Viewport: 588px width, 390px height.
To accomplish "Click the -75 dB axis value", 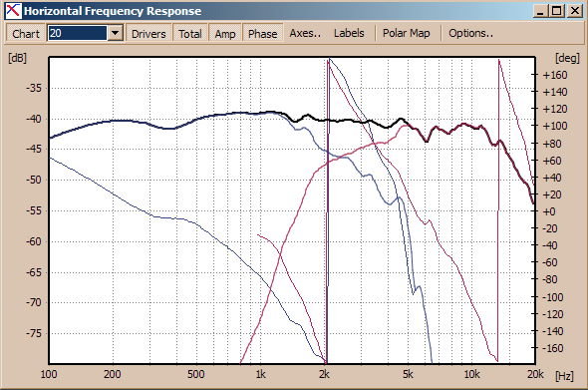I will pyautogui.click(x=33, y=333).
